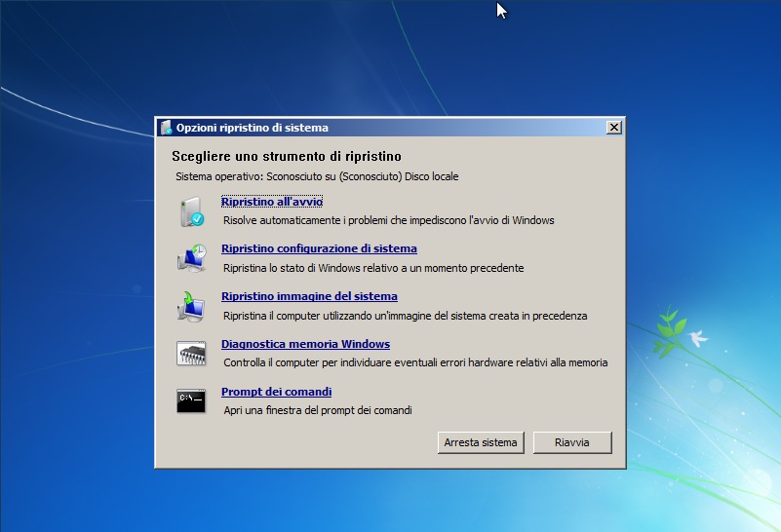This screenshot has height=532, width=781.
Task: Click the Riavvia button
Action: 572,442
